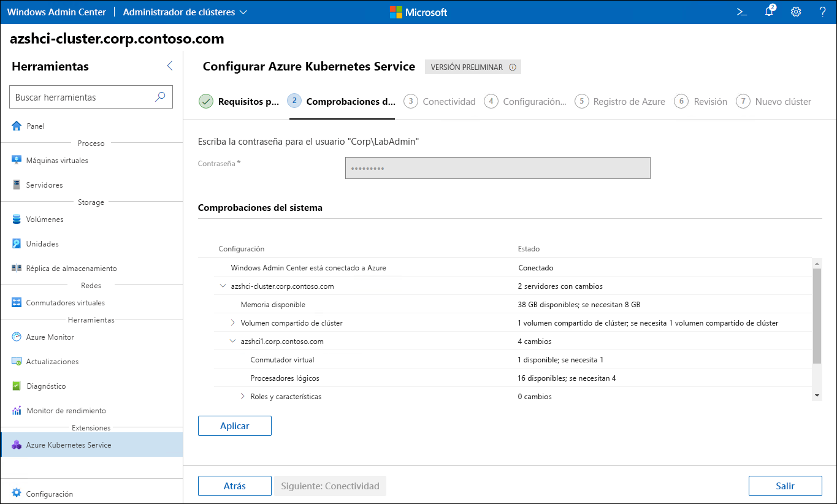Click Windows Admin Center title link
837x504 pixels.
(x=56, y=12)
